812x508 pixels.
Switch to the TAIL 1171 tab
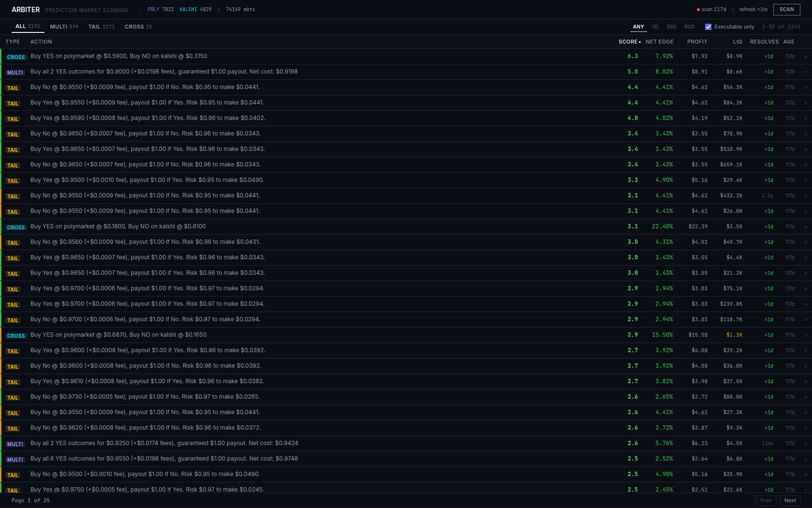101,27
